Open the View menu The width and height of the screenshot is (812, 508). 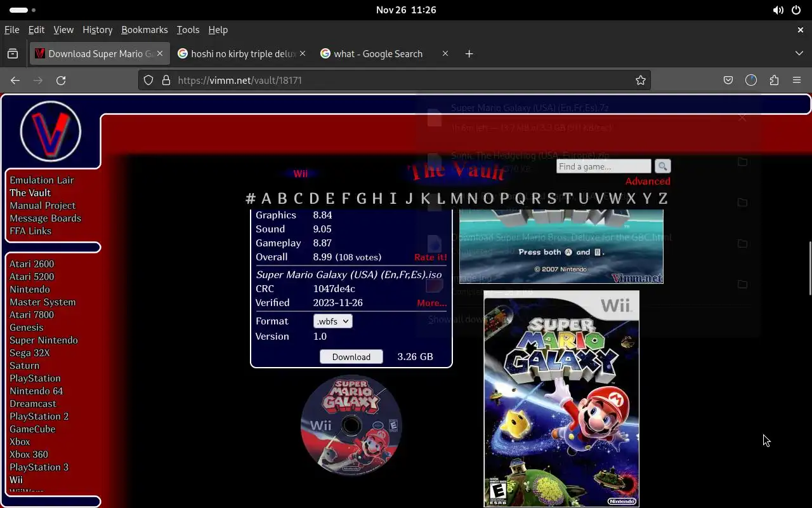click(63, 30)
